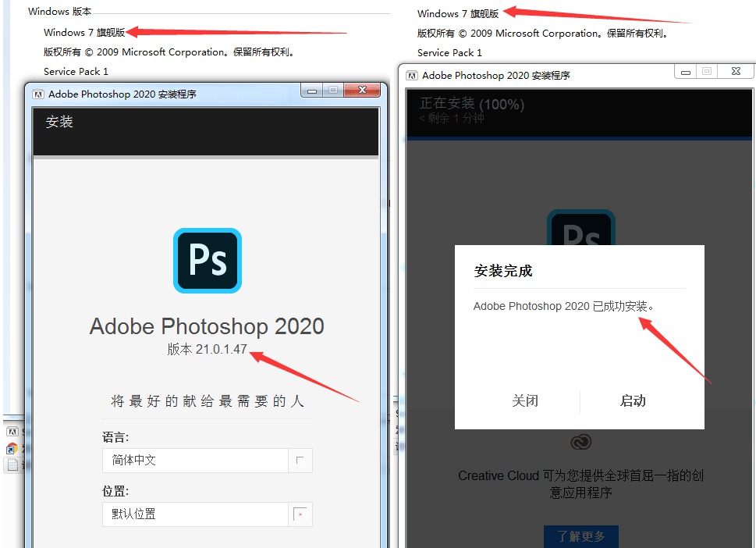
Task: Click the left 'Windows 7 旗舰版' text
Action: point(84,32)
